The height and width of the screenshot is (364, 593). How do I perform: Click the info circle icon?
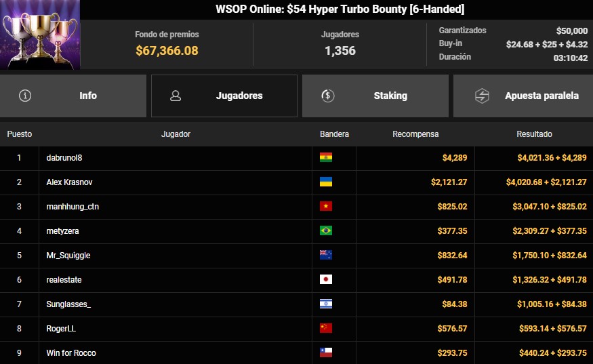tap(25, 96)
